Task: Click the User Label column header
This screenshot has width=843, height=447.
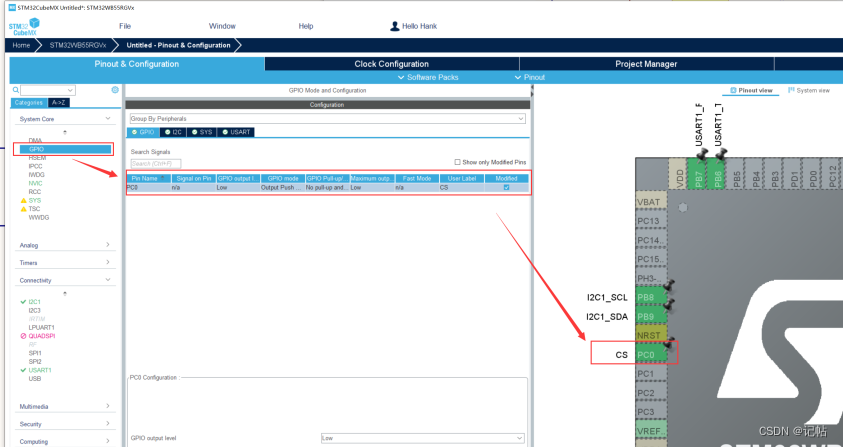Action: (x=461, y=179)
